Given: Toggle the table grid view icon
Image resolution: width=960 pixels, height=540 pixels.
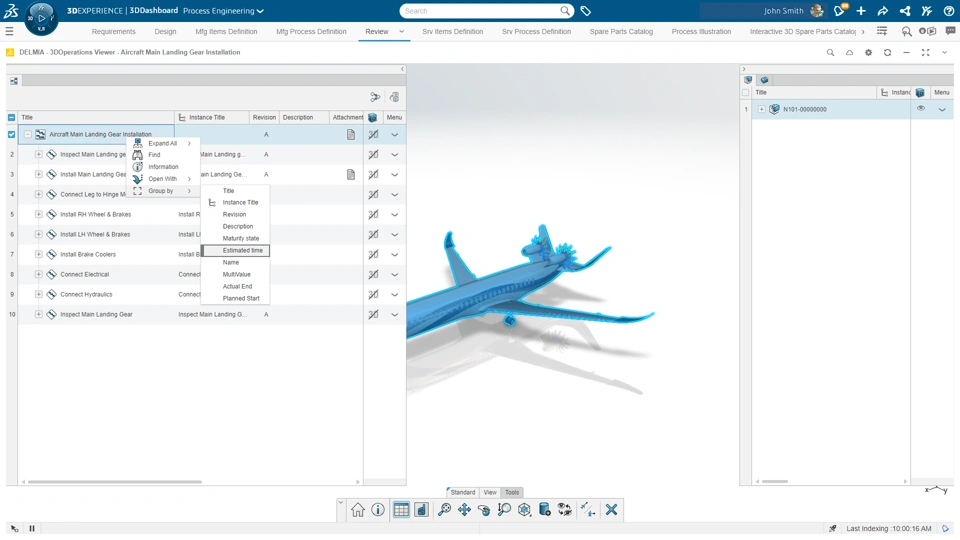Looking at the screenshot, I should [401, 509].
